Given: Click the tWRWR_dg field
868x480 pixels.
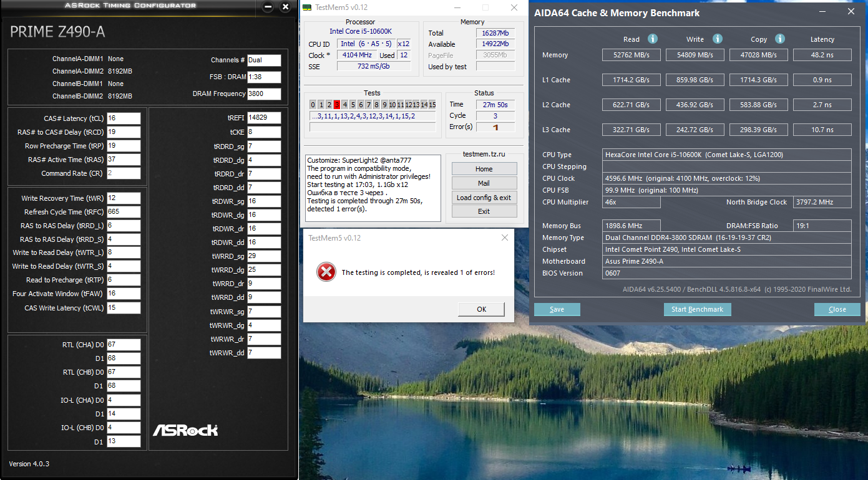Looking at the screenshot, I should (264, 325).
